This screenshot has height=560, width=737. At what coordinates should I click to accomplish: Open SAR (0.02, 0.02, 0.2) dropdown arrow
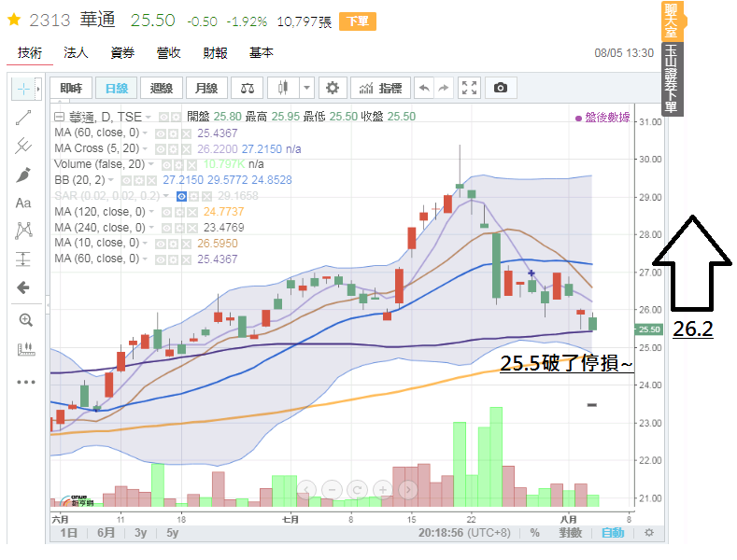point(166,196)
